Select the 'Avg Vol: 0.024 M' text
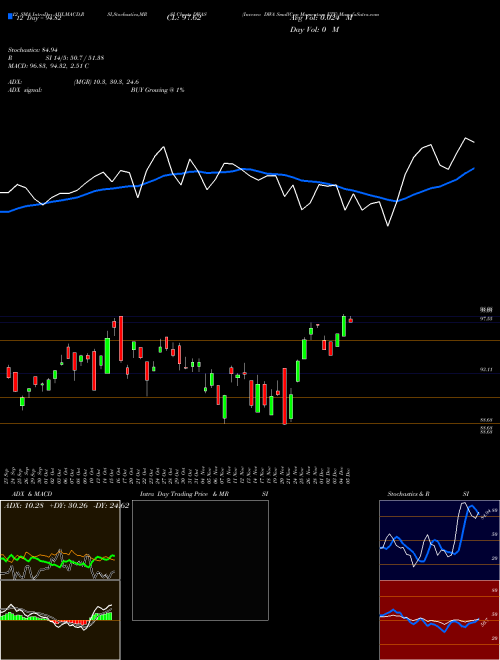500x660 pixels. pos(321,18)
